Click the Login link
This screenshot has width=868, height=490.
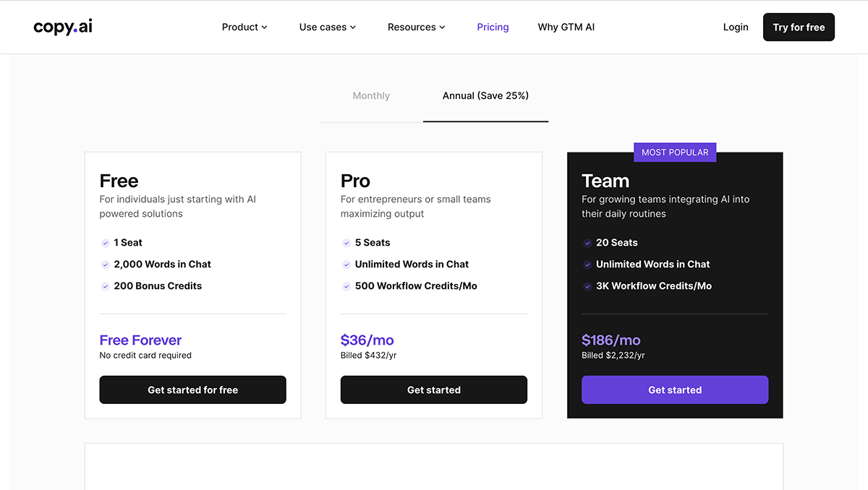click(x=736, y=27)
